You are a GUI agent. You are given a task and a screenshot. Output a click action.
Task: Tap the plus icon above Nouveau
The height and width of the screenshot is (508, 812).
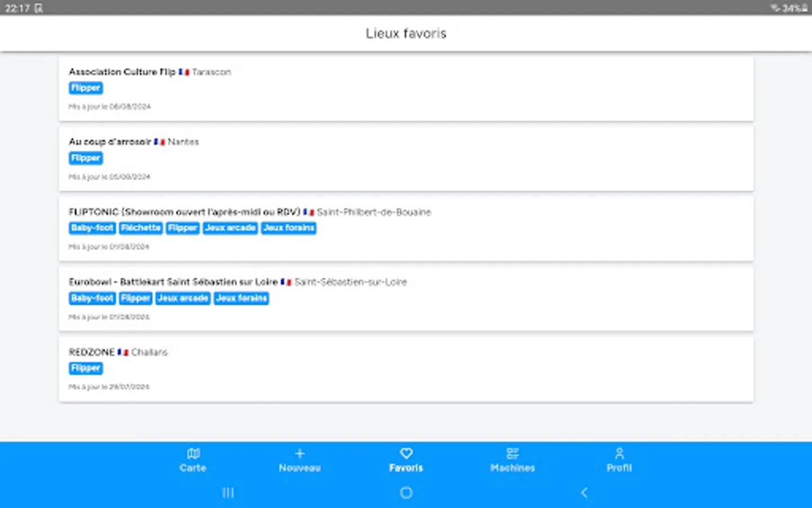pyautogui.click(x=299, y=453)
